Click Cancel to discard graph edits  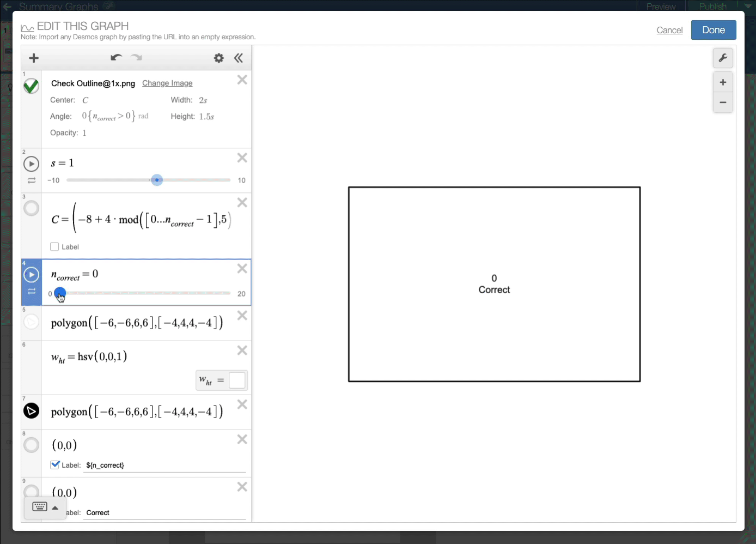click(x=669, y=30)
